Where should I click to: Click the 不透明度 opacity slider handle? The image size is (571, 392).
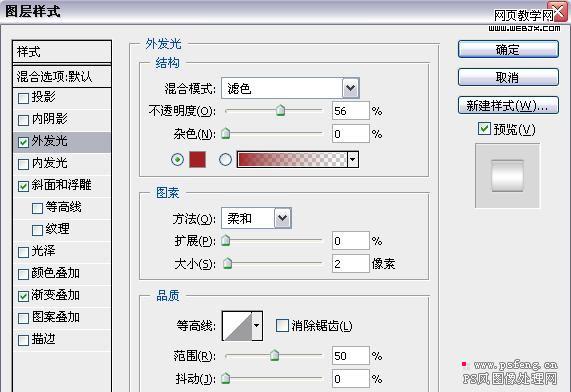[280, 110]
